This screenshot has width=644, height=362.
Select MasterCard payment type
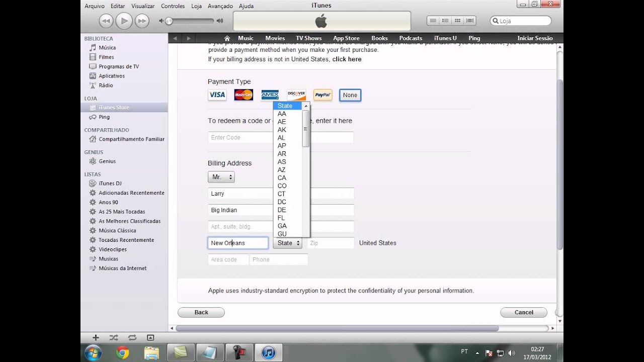(244, 95)
